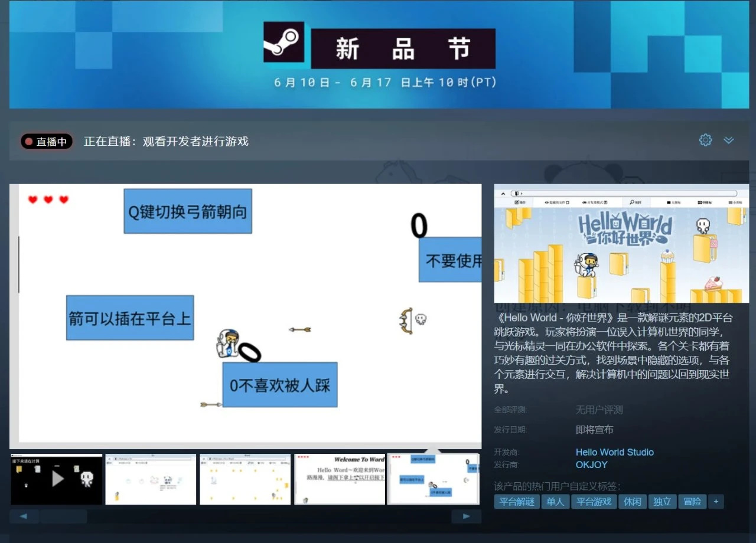Select the highlighted bow-and-arrow level thumbnail
Screen dimensions: 756x543
(x=434, y=479)
